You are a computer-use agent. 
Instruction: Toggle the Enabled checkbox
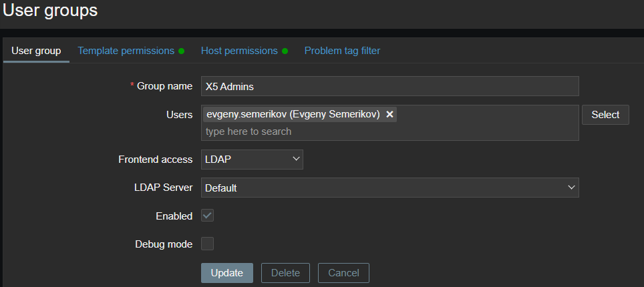point(207,216)
